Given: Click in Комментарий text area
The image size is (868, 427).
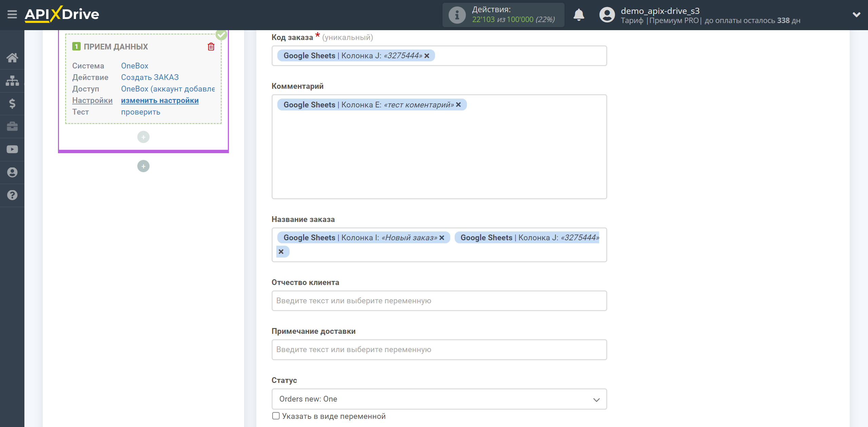Looking at the screenshot, I should (x=439, y=147).
